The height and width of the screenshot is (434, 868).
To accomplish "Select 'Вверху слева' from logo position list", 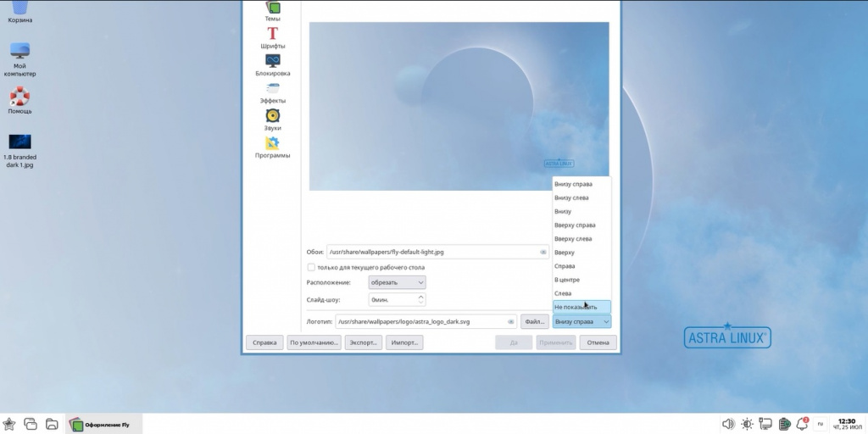I will coord(572,239).
